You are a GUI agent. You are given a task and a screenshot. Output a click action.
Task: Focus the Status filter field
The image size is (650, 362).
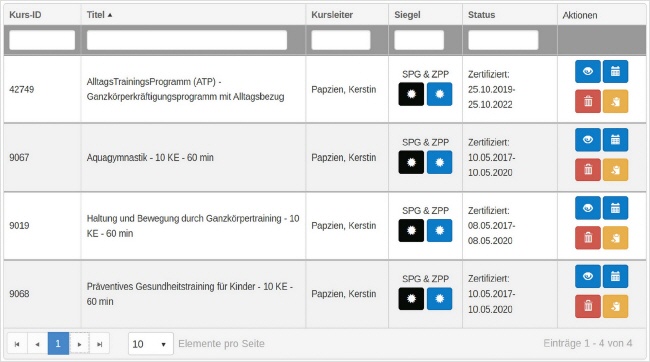click(503, 40)
